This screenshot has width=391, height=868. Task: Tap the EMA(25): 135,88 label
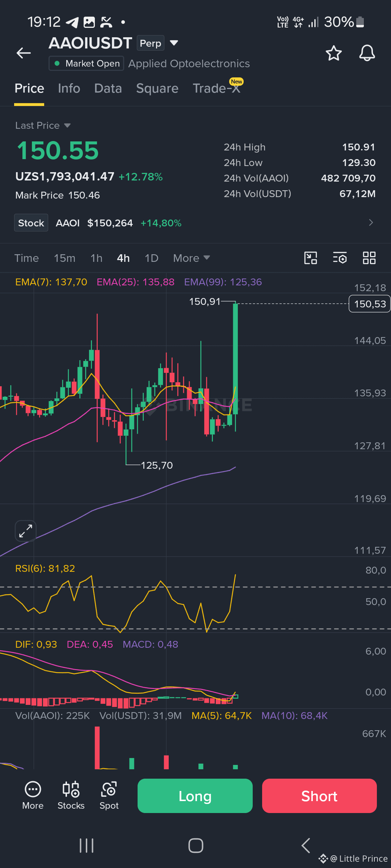pos(135,282)
